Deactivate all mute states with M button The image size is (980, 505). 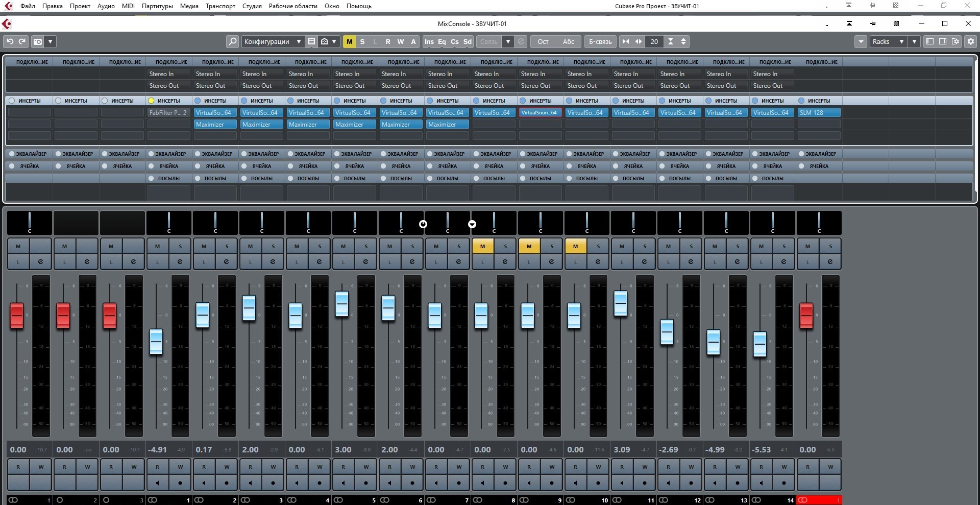(x=349, y=41)
